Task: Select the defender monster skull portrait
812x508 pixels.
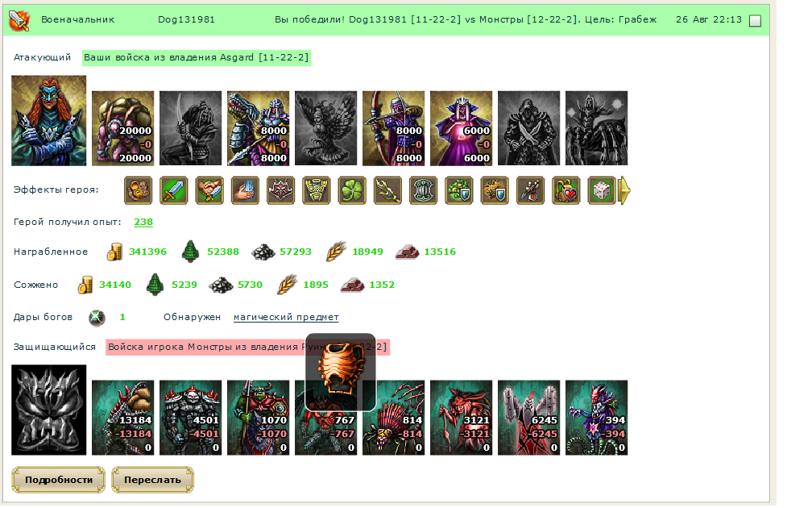Action: click(48, 410)
